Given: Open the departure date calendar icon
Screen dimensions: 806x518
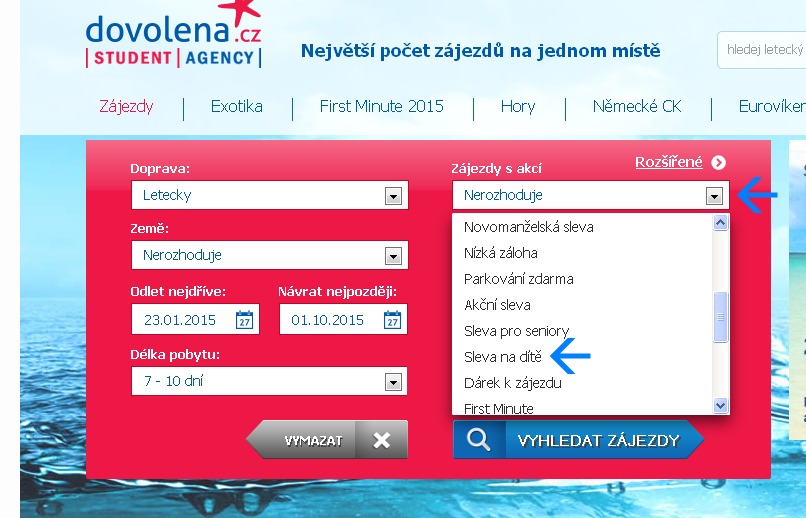Looking at the screenshot, I should click(244, 321).
